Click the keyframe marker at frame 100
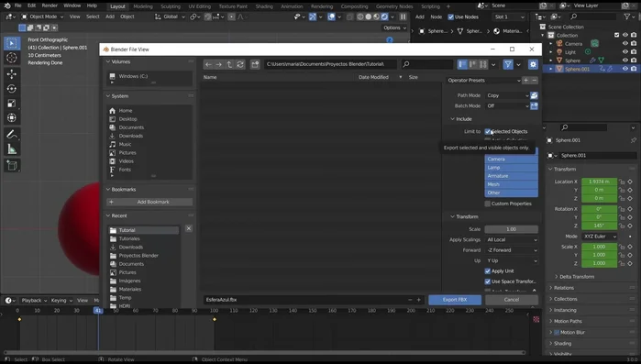Viewport: 641px width, 364px height. [215, 319]
